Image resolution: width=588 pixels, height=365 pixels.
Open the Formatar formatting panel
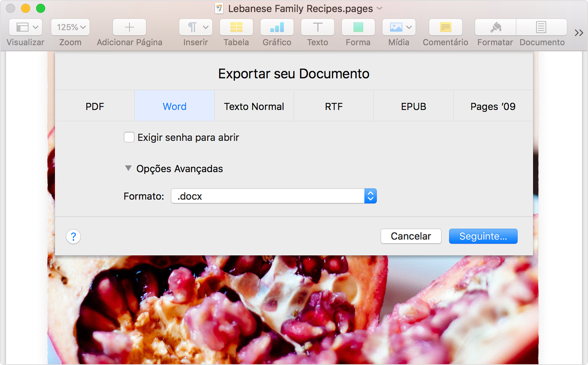pyautogui.click(x=495, y=27)
